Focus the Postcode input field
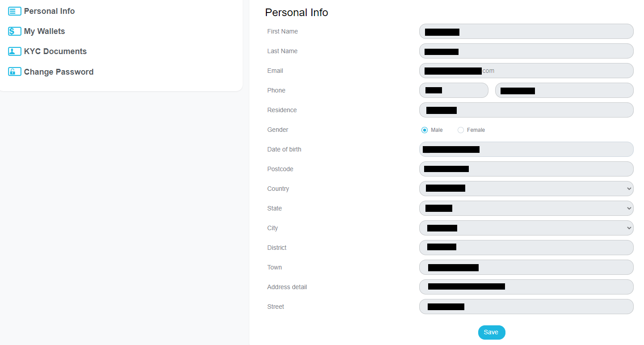Image resolution: width=644 pixels, height=345 pixels. click(x=526, y=169)
